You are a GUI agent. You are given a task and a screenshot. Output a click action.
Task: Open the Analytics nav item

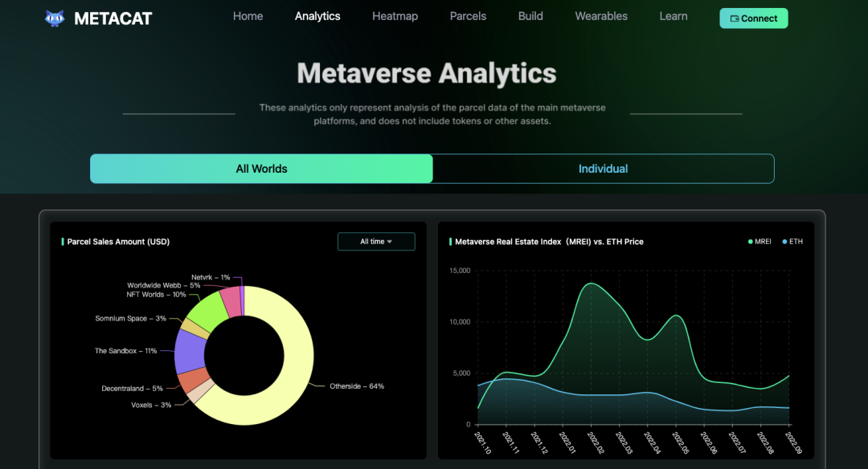(x=317, y=17)
